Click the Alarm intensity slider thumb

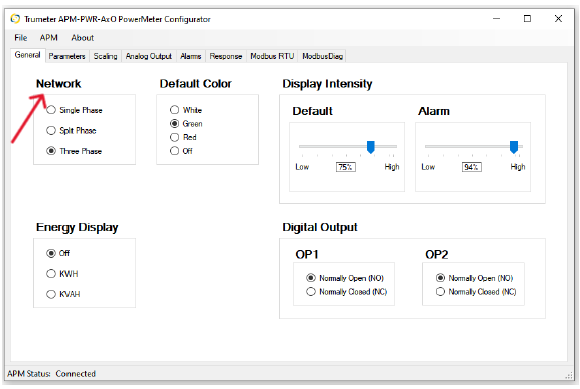(x=514, y=147)
